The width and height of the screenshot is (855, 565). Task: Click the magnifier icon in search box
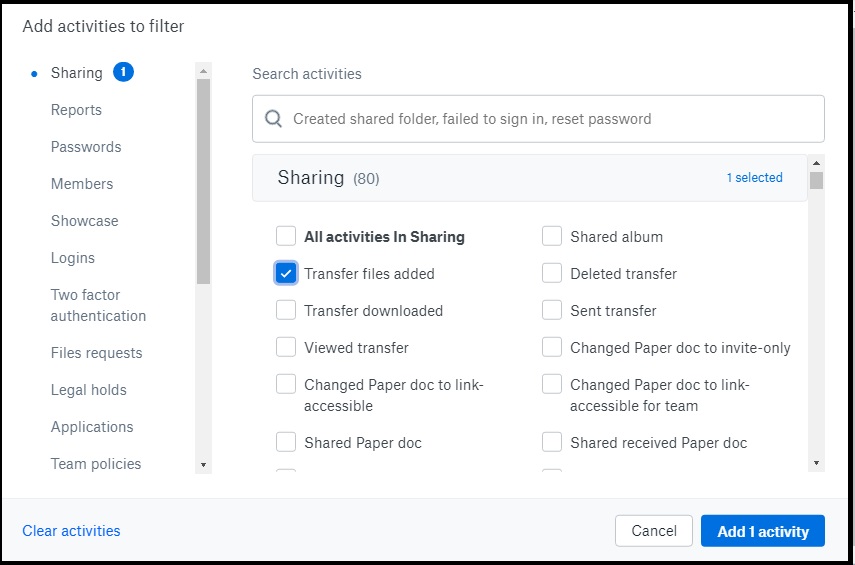pos(273,118)
